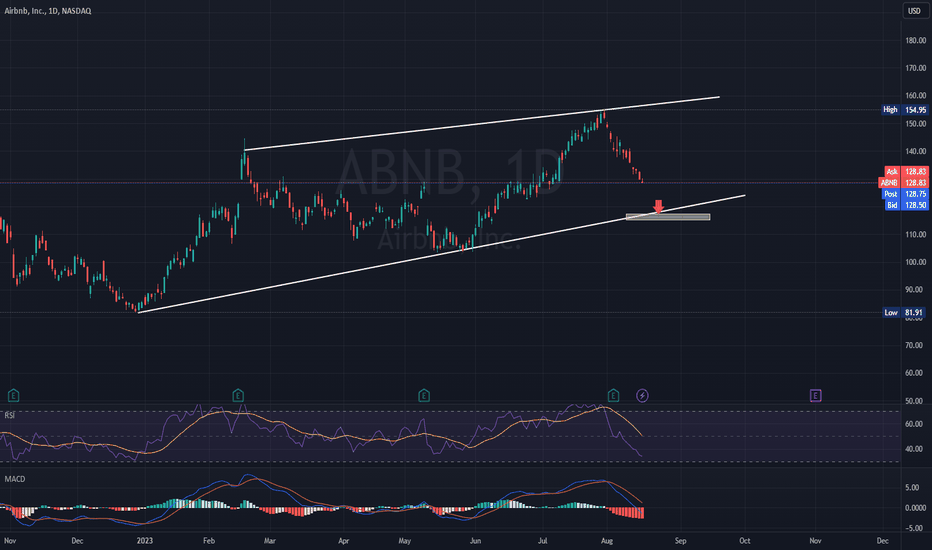Image resolution: width=932 pixels, height=550 pixels.
Task: Click the RSI 40.00 scale value
Action: click(x=914, y=449)
